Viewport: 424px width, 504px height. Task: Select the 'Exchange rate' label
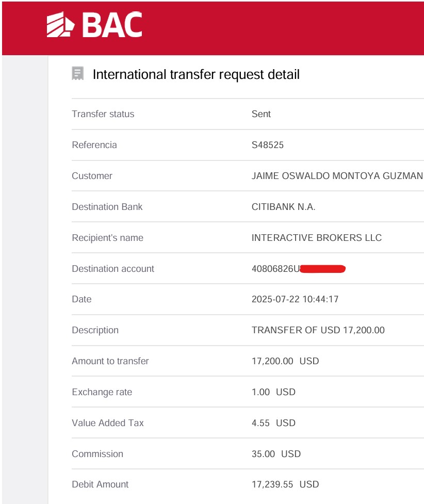(x=102, y=392)
